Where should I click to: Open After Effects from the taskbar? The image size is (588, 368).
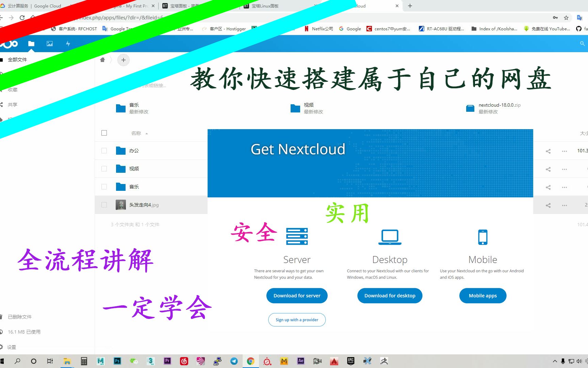click(301, 361)
